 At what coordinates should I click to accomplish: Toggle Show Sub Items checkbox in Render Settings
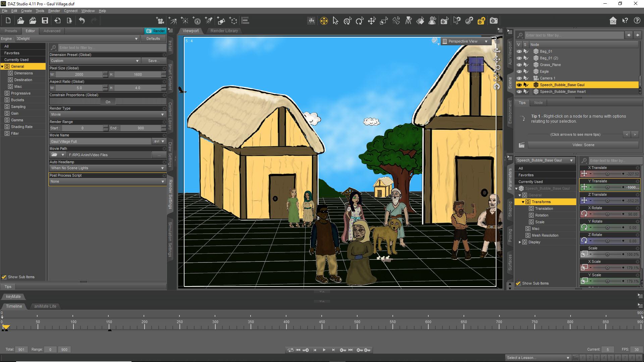tap(4, 277)
